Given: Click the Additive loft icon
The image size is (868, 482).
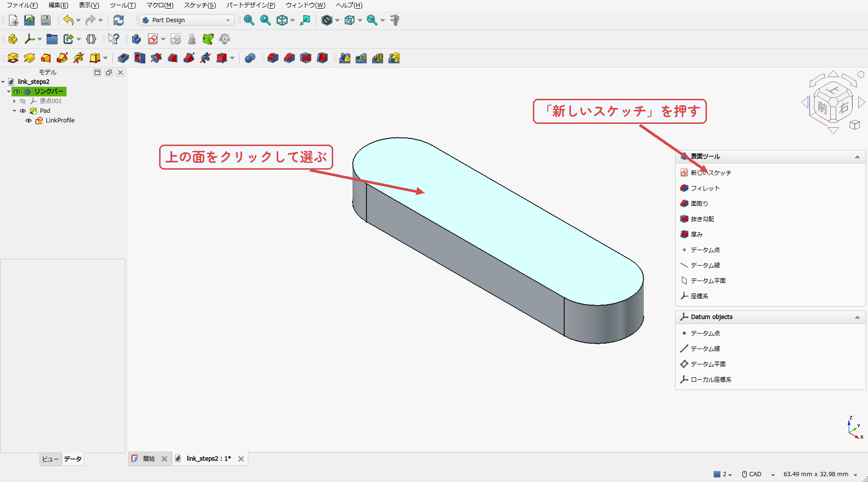Looking at the screenshot, I should [x=46, y=58].
